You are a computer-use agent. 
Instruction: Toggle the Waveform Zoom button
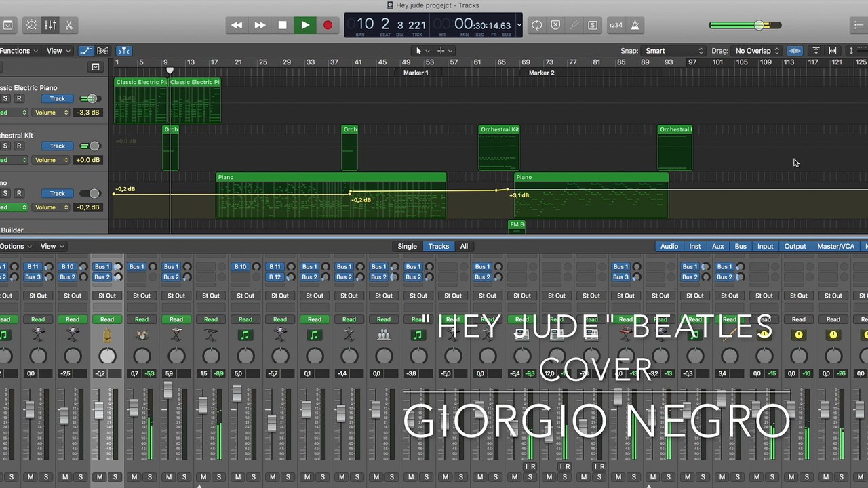(795, 51)
